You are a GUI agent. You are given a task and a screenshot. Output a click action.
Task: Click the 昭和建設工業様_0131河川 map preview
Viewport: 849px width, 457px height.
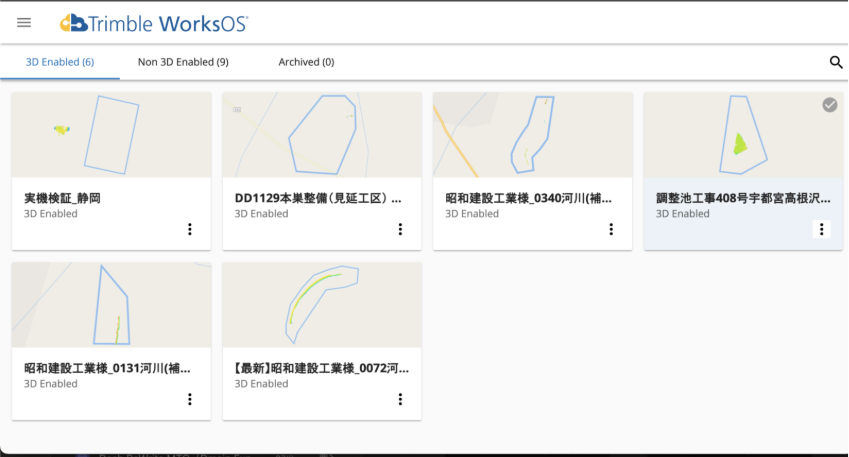(111, 305)
